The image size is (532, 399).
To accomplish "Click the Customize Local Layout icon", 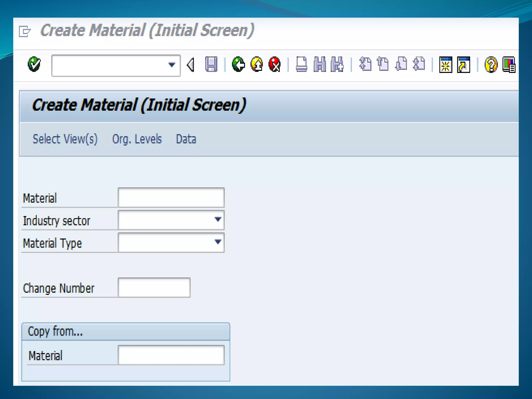I will (x=509, y=65).
